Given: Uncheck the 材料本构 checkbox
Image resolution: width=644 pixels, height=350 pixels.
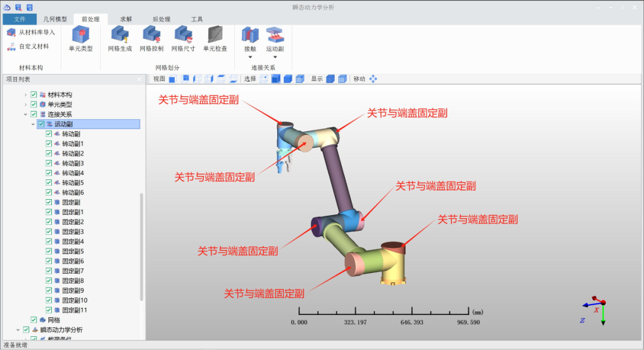Looking at the screenshot, I should [33, 94].
